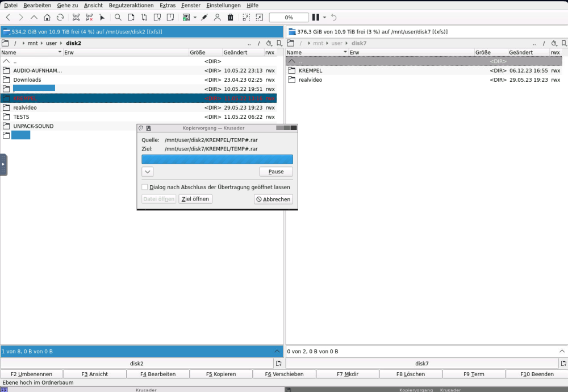Screen dimensions: 568x392
Task: Open right panel history clock icon
Action: pyautogui.click(x=554, y=43)
